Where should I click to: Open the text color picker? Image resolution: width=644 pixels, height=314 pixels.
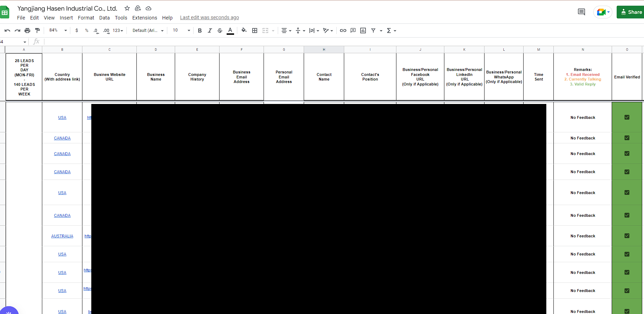click(230, 31)
